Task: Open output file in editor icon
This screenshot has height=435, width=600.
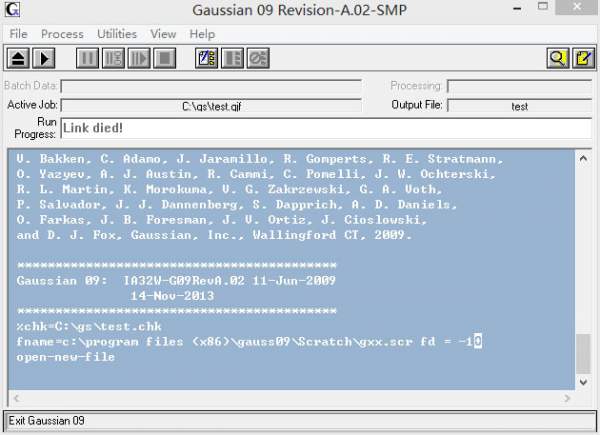Action: point(583,59)
